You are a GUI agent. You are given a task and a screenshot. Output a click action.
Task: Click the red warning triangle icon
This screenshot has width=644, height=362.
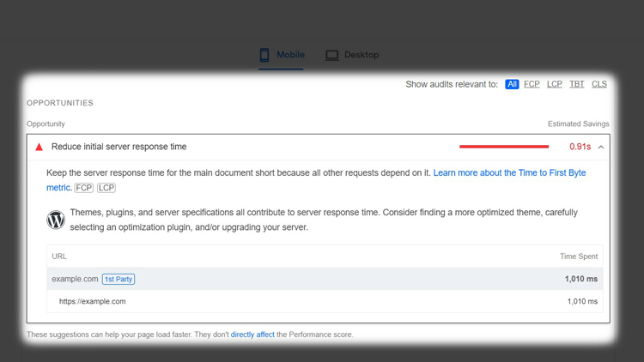pyautogui.click(x=39, y=148)
